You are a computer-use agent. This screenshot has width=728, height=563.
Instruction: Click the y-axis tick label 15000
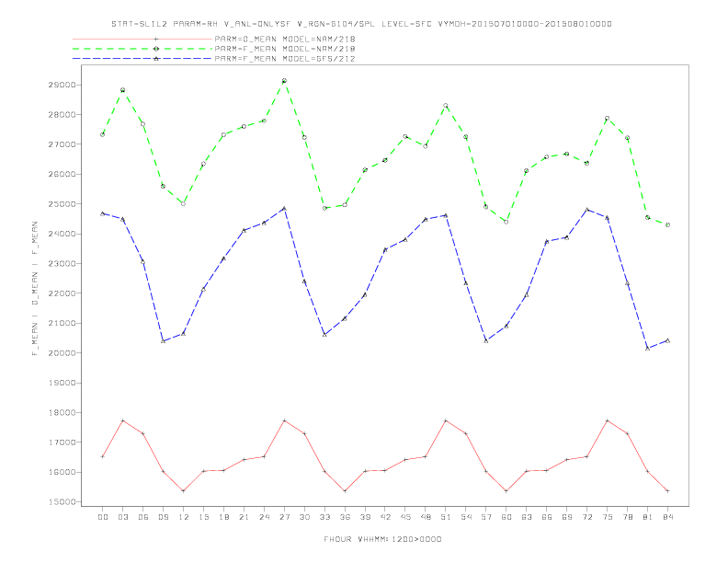[x=63, y=502]
